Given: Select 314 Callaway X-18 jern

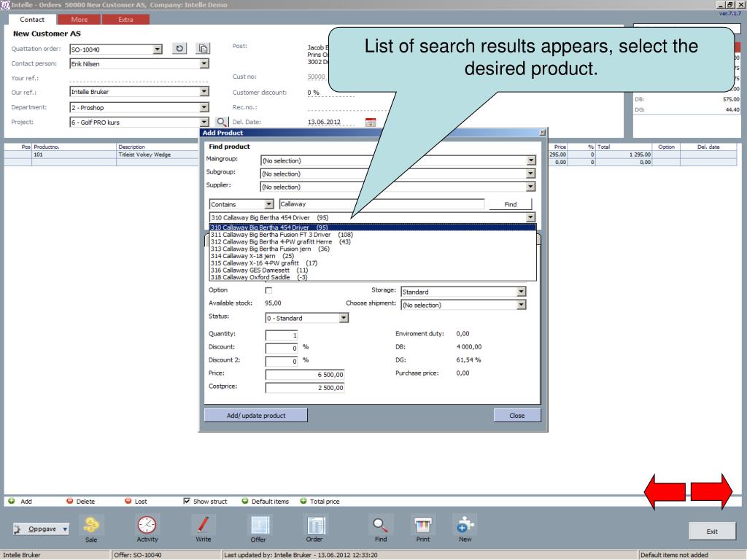Looking at the screenshot, I should click(373, 256).
